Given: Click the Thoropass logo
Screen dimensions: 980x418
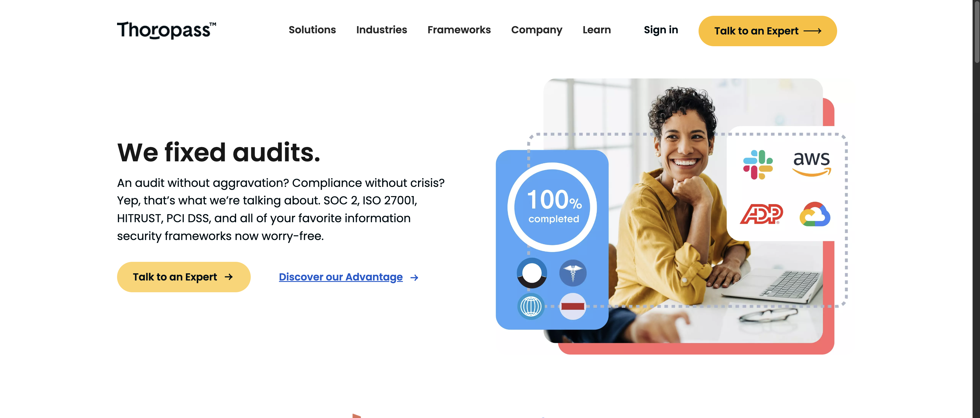Looking at the screenshot, I should (x=167, y=30).
